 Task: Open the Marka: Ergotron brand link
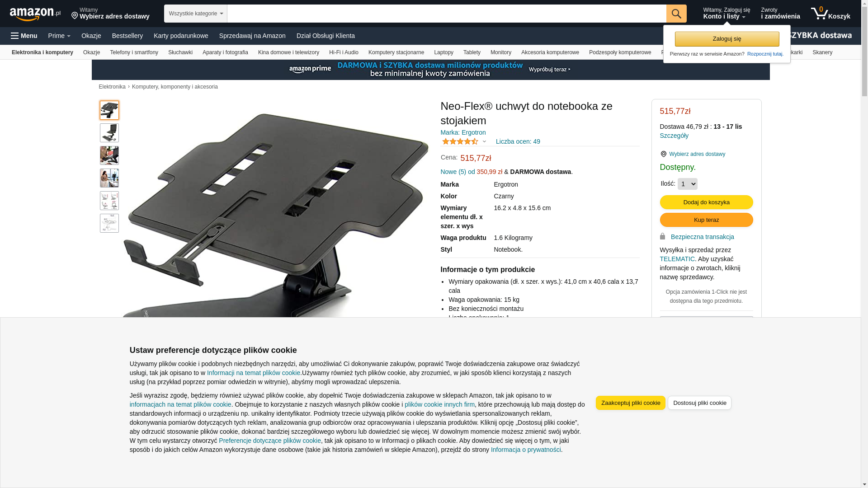[463, 132]
